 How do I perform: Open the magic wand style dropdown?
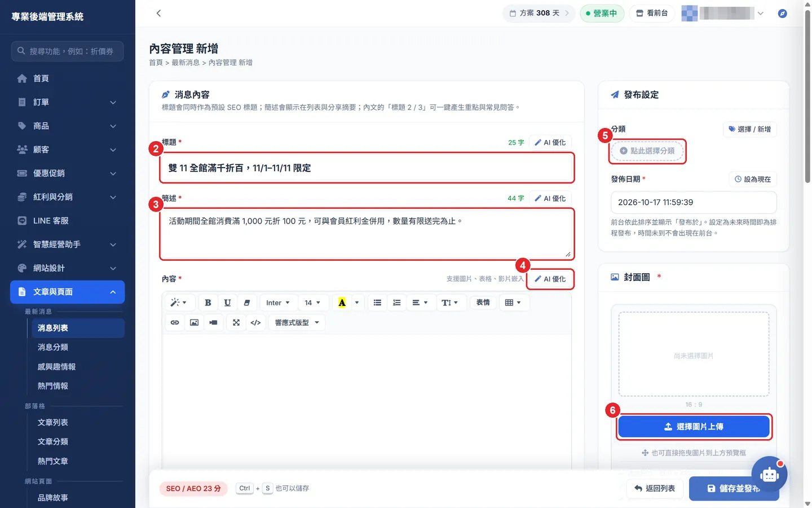(x=179, y=303)
